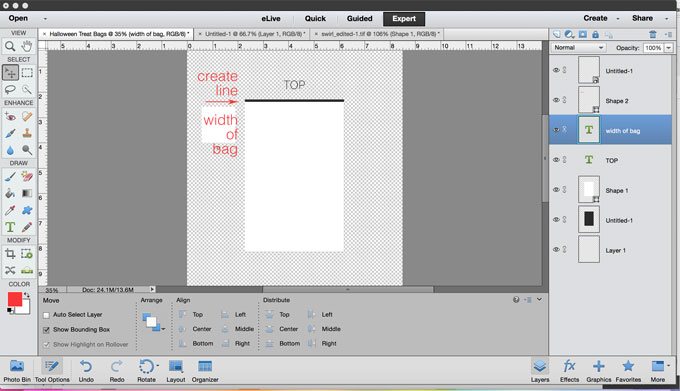Open the Untitled-1 document tab

(255, 34)
